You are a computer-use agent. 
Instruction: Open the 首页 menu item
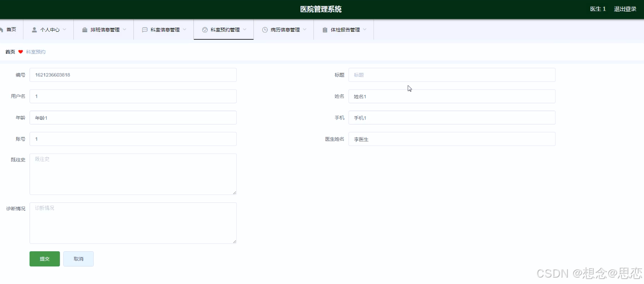(11, 30)
